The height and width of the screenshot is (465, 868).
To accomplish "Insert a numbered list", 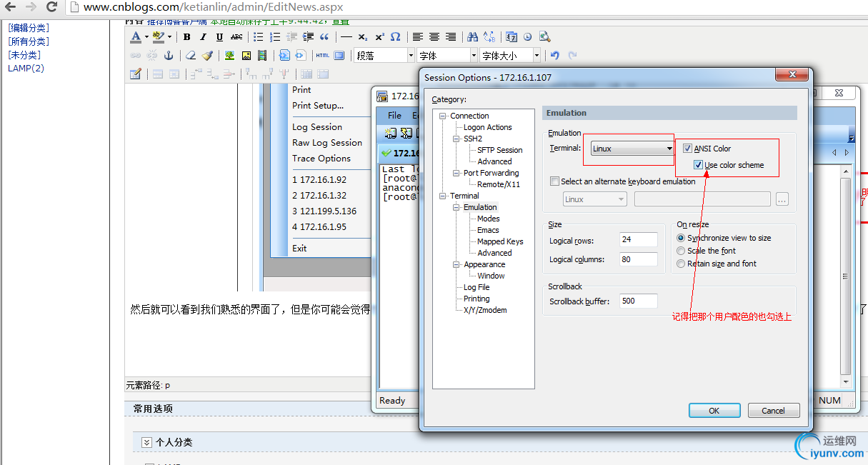I will coord(275,37).
